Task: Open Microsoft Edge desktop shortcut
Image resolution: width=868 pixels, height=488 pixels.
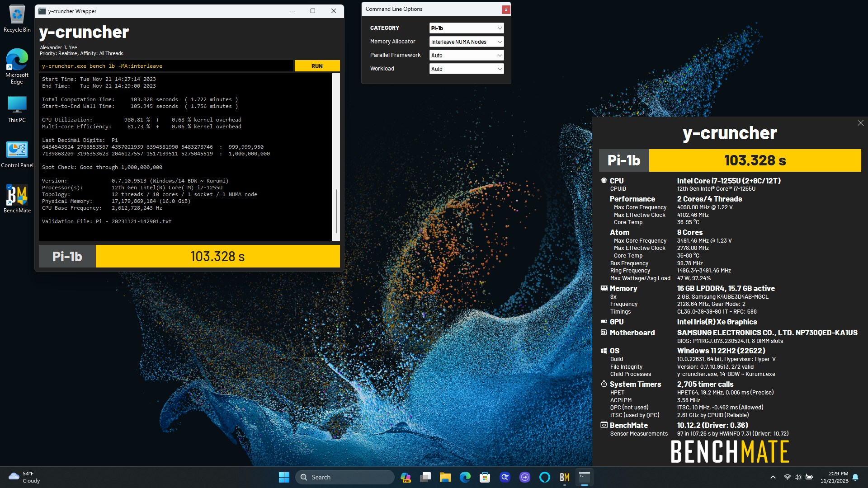Action: pyautogui.click(x=17, y=66)
